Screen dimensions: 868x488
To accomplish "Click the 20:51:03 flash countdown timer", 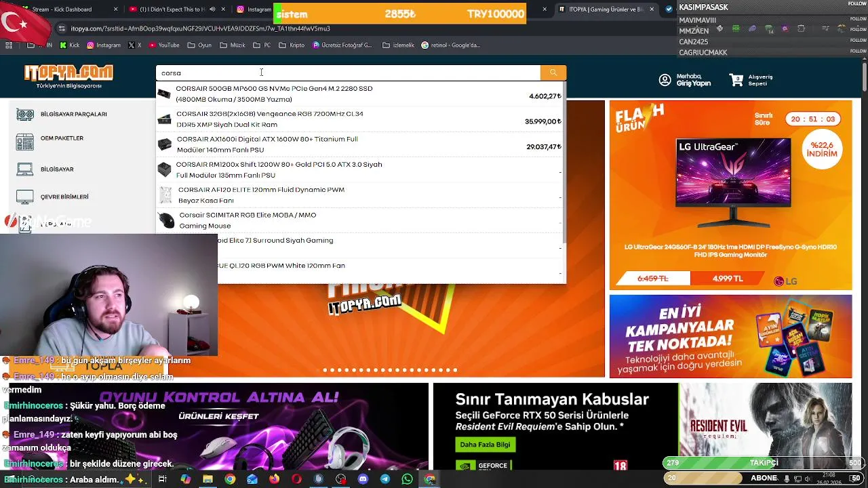I will click(812, 119).
